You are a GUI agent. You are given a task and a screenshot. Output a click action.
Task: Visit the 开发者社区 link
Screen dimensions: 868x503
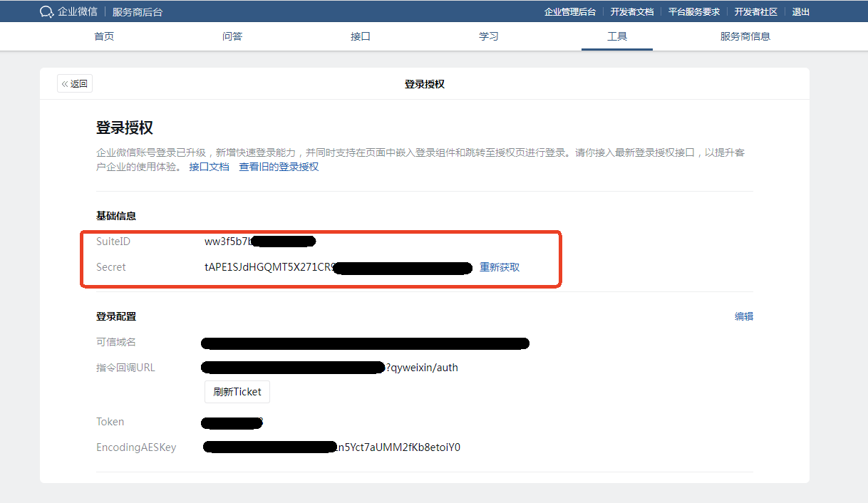point(756,12)
